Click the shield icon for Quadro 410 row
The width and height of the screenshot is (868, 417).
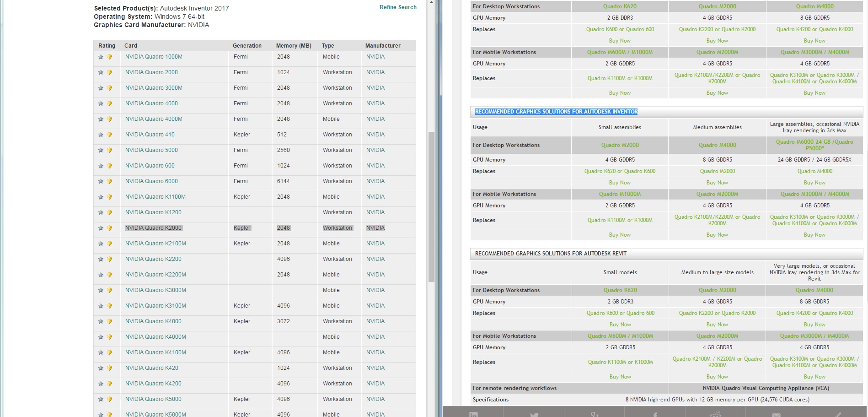click(x=109, y=135)
